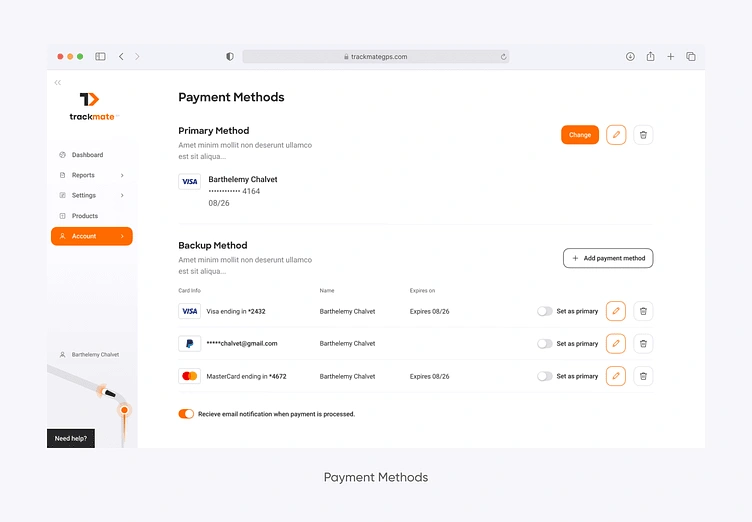This screenshot has width=752, height=522.
Task: Open the Dashboard menu item
Action: pos(87,155)
